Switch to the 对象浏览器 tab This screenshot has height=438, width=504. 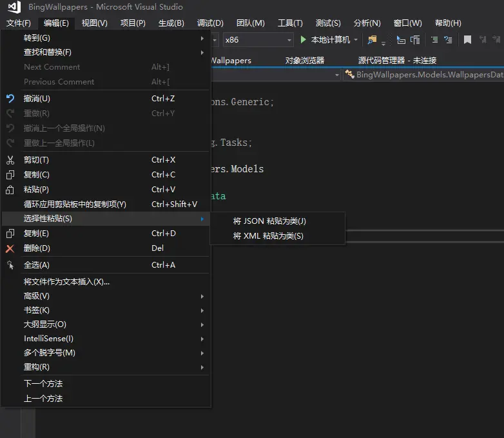coord(304,60)
